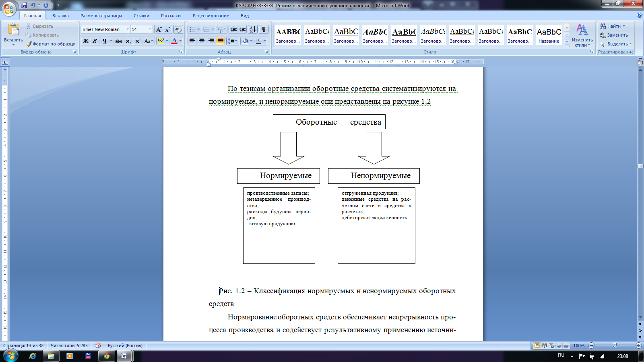Zoom out with the minus button
The height and width of the screenshot is (362, 644).
[591, 346]
